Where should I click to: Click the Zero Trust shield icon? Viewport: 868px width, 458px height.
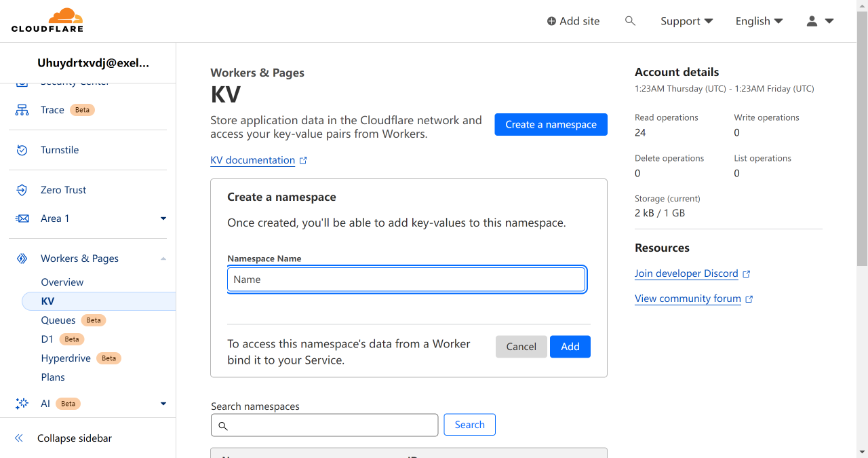22,190
